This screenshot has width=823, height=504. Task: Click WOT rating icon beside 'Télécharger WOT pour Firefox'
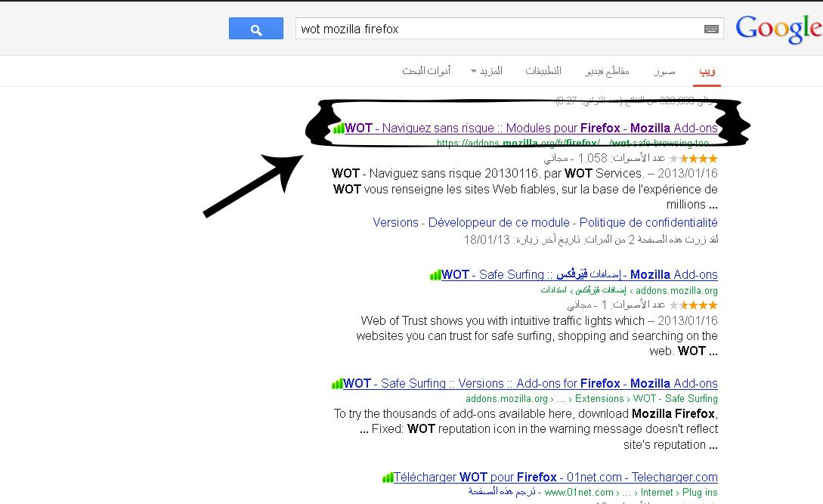(388, 478)
